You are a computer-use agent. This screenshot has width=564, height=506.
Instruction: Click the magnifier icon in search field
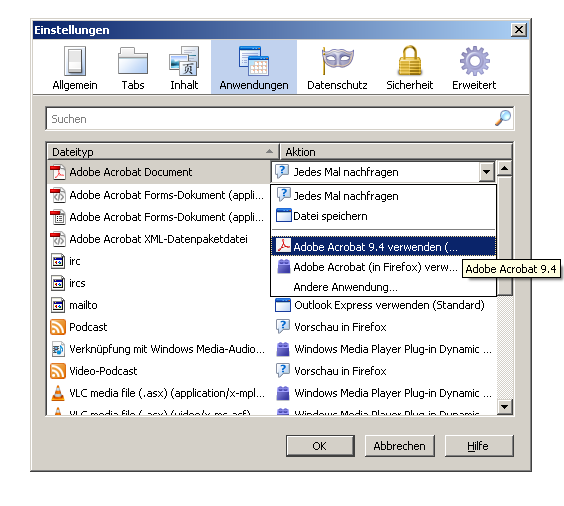point(503,118)
